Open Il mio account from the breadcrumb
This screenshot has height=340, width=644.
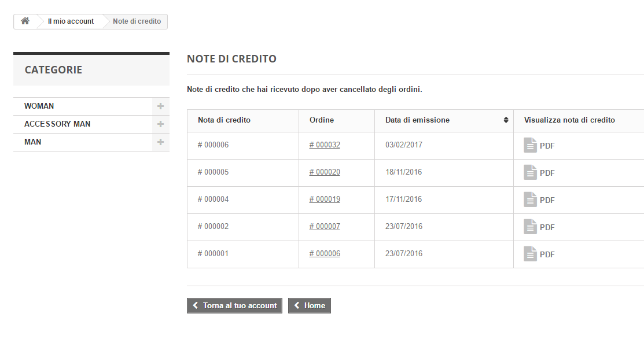tap(69, 21)
